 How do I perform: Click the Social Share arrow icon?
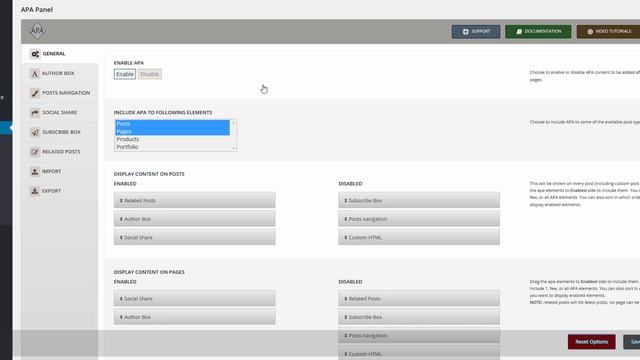pyautogui.click(x=35, y=113)
